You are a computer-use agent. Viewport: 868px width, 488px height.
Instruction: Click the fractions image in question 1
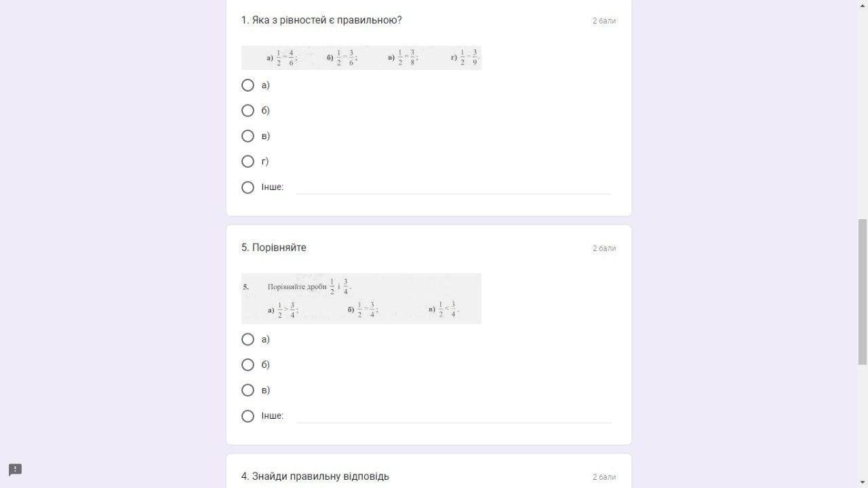pos(361,58)
